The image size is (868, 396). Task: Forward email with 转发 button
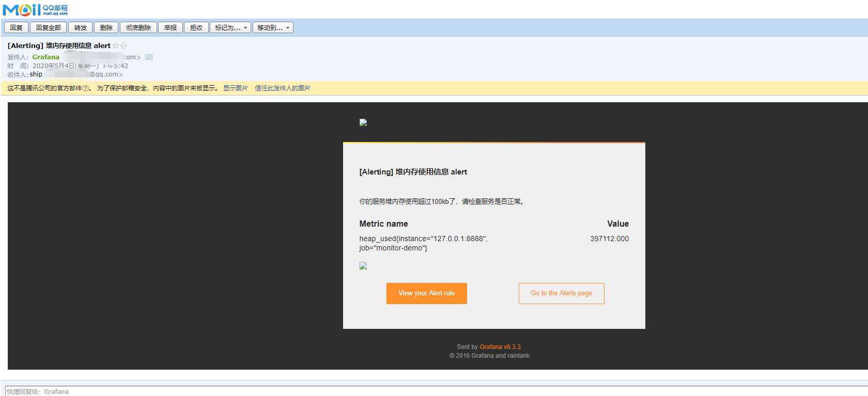(80, 28)
